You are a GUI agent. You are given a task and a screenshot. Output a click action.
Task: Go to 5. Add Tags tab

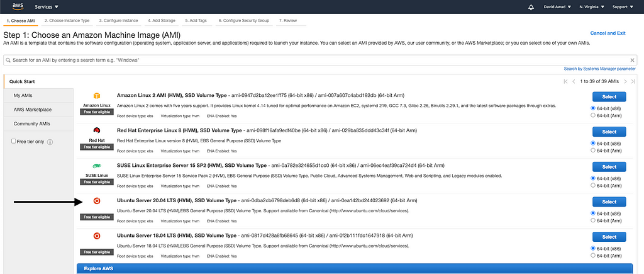[196, 21]
